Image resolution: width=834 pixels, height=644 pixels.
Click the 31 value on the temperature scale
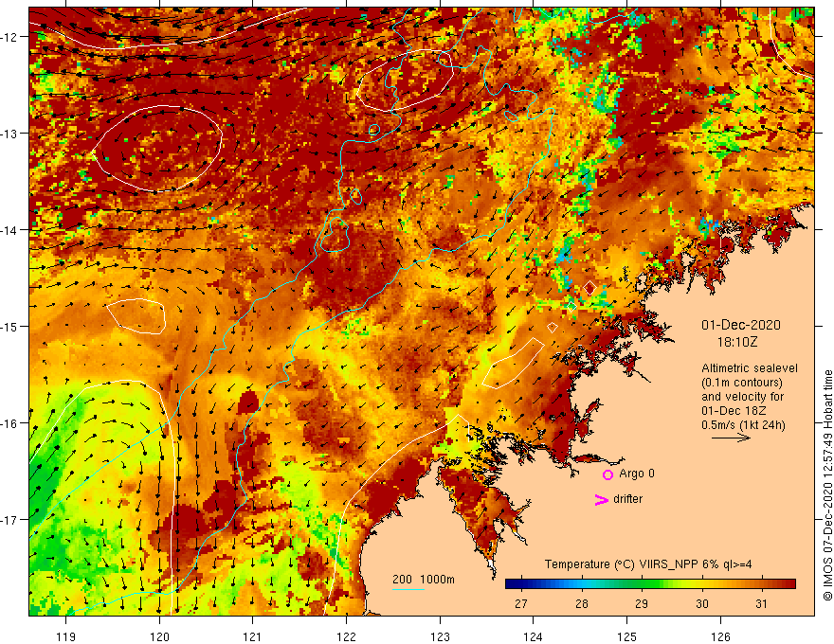click(x=762, y=603)
